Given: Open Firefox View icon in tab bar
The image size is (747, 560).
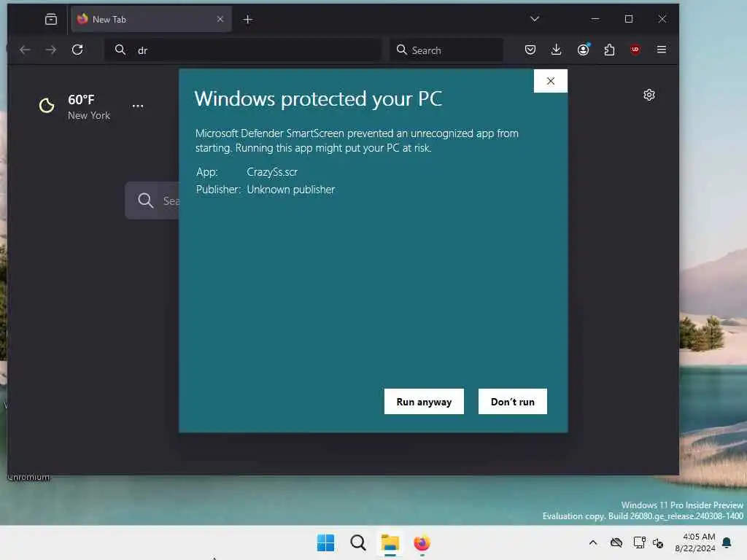Looking at the screenshot, I should 51,19.
